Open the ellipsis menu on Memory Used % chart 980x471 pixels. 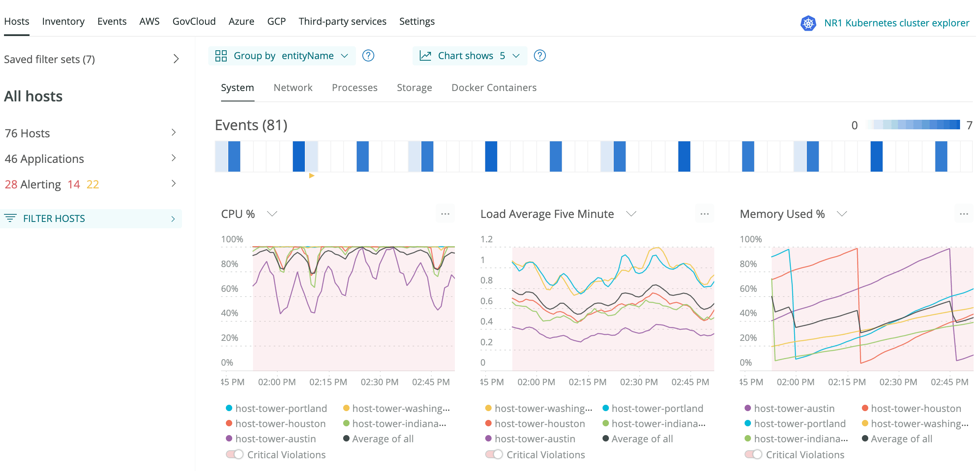click(x=964, y=214)
